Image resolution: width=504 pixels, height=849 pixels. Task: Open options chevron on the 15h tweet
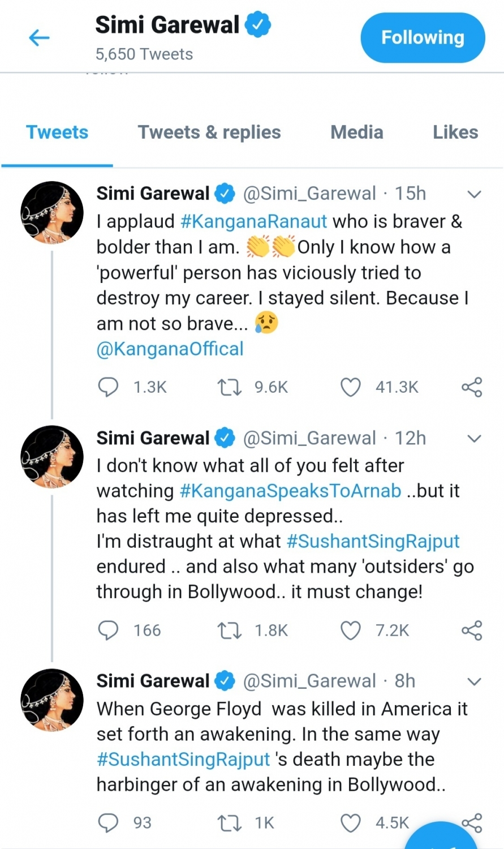pyautogui.click(x=475, y=194)
